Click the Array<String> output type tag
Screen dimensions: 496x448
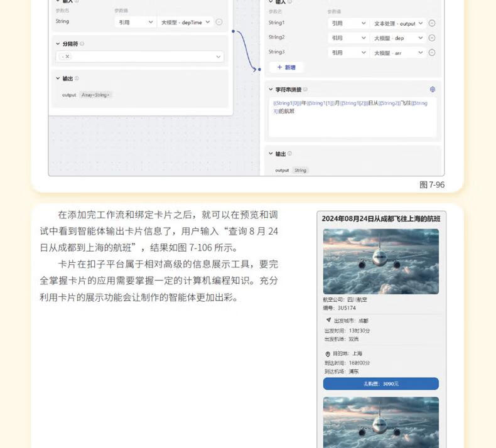coord(95,95)
